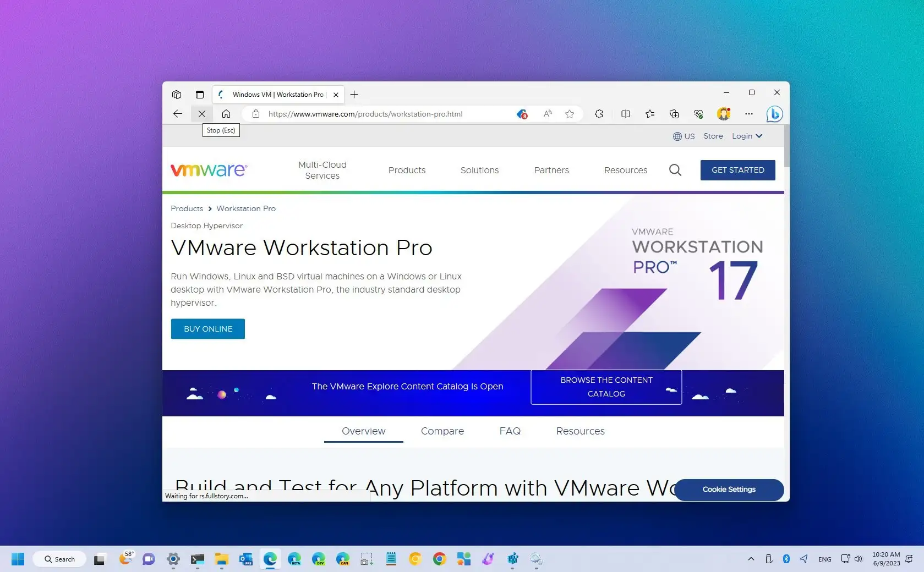Screen dimensions: 924x572
Task: Open the shopping coupons tag icon
Action: pos(522,114)
